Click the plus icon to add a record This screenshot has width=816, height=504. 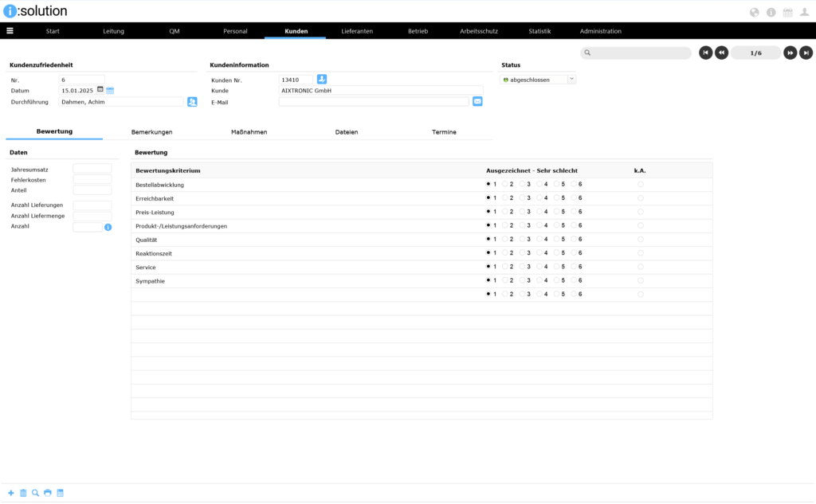coord(10,493)
